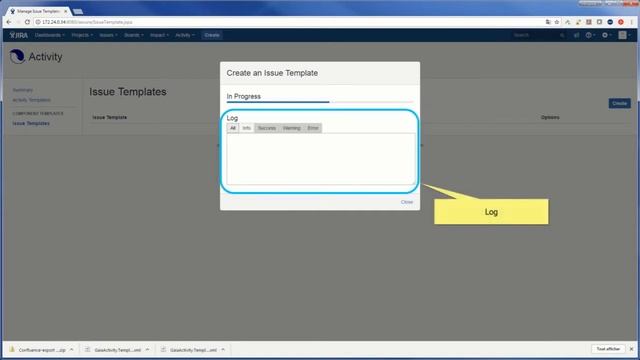Open the Chrome three-dot menu
640x360 pixels.
point(631,22)
